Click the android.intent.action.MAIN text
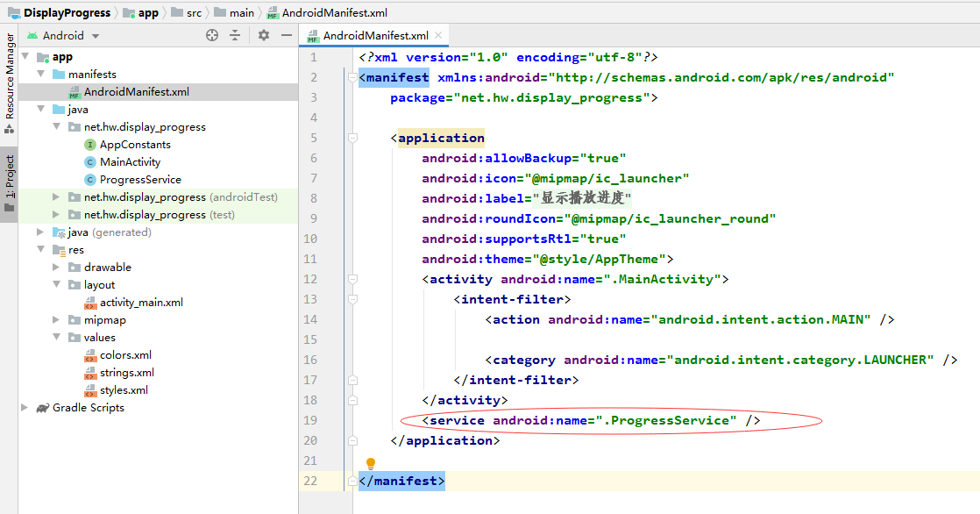Screen dimensions: 980x514 point(761,319)
